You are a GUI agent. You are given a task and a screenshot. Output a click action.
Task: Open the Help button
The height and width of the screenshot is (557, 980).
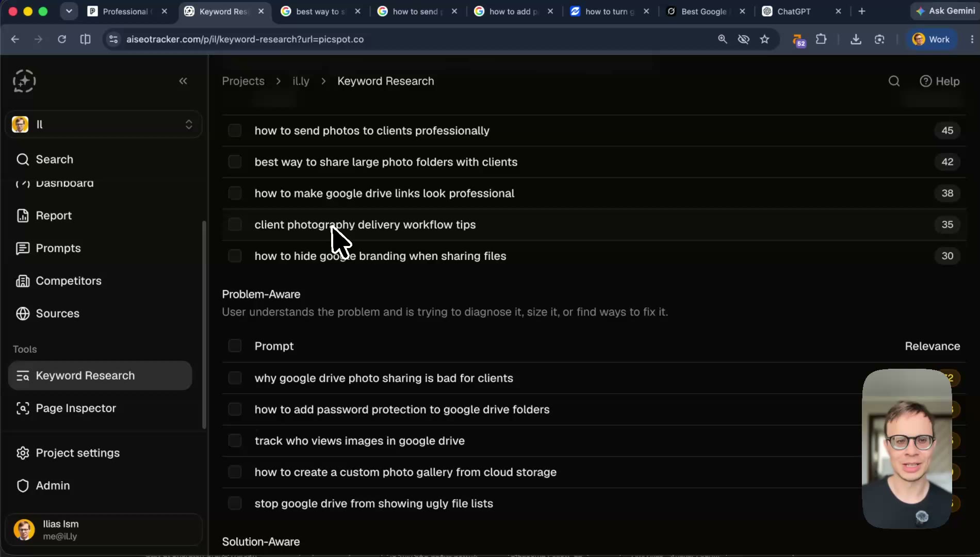[940, 81]
